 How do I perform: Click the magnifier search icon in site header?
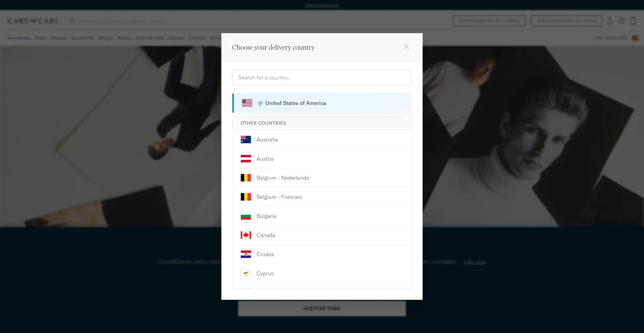pos(72,21)
